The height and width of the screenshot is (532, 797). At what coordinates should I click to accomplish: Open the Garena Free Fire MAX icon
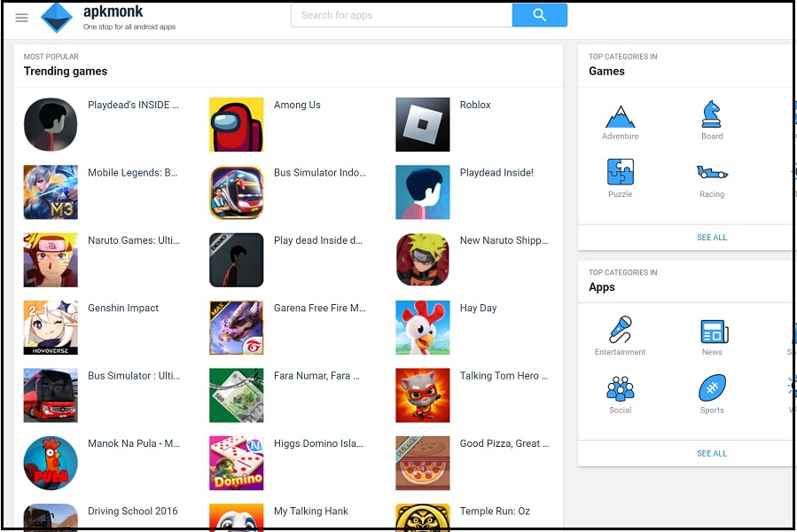(237, 327)
